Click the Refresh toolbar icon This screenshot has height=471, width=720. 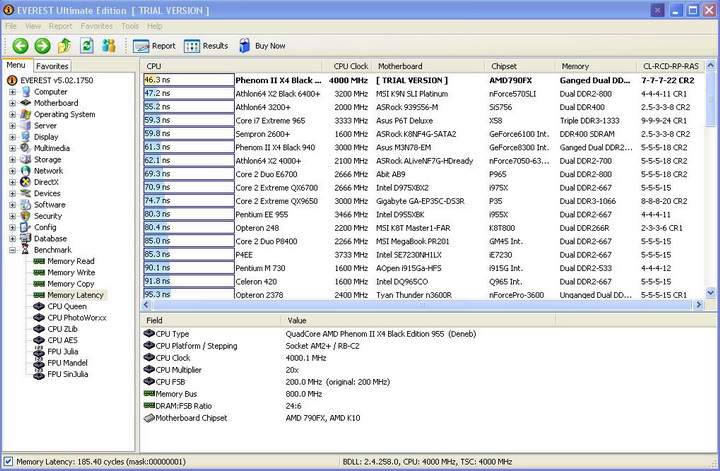coord(87,46)
